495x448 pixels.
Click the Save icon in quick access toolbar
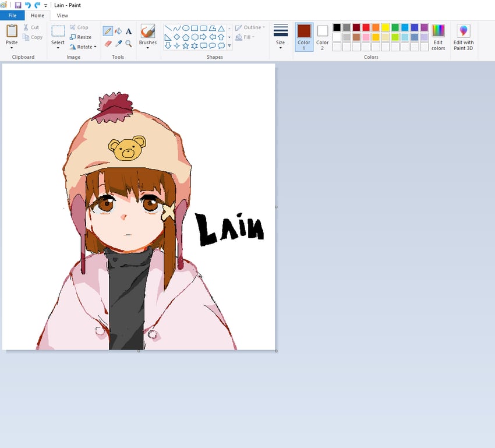coord(18,5)
